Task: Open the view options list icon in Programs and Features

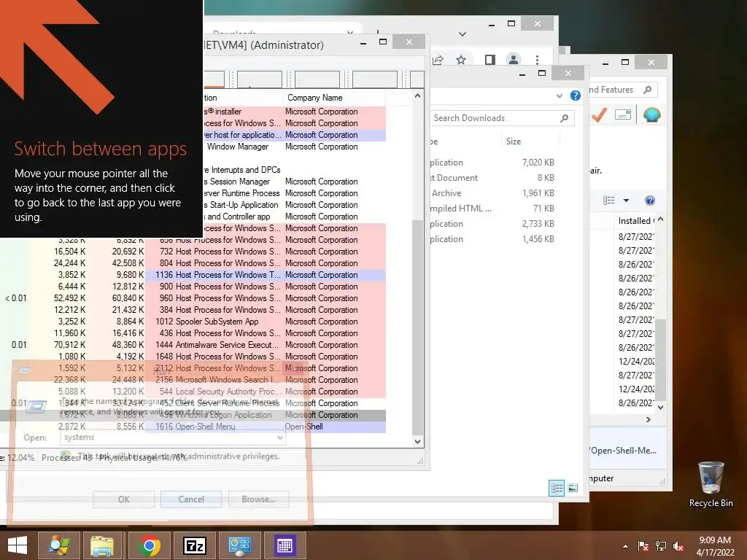Action: [609, 201]
